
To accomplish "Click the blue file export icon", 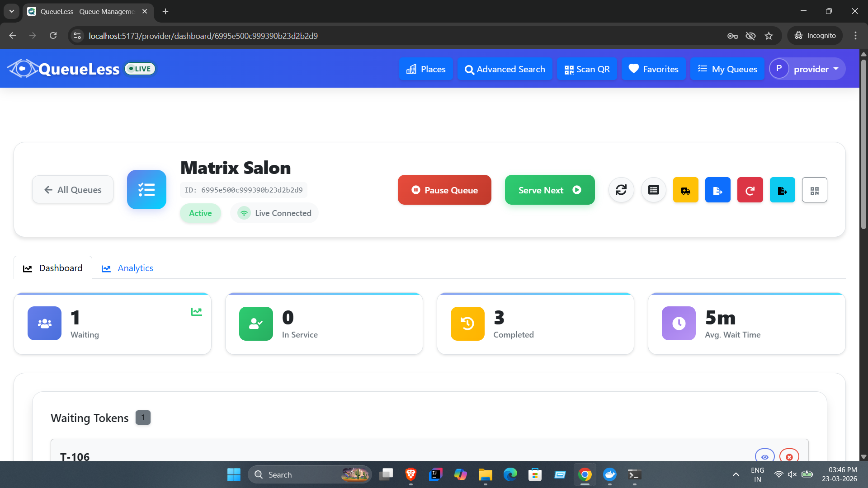I will click(x=717, y=190).
